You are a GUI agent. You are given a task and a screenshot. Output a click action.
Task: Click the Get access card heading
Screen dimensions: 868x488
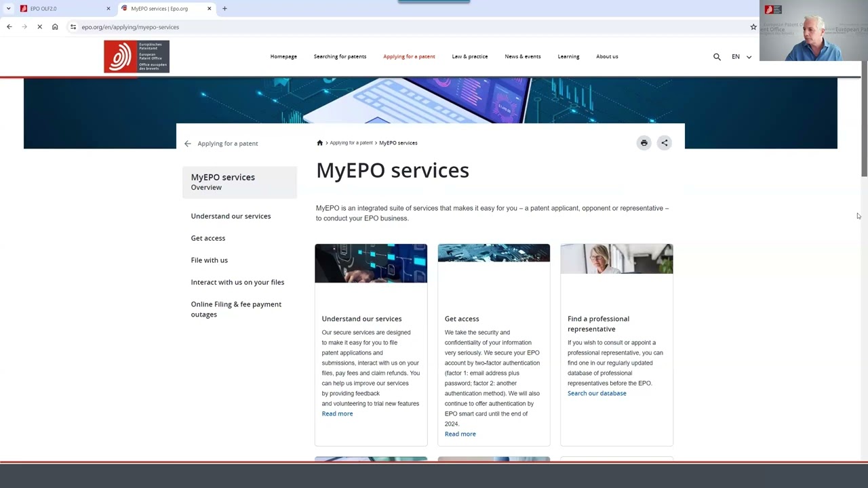[462, 319]
